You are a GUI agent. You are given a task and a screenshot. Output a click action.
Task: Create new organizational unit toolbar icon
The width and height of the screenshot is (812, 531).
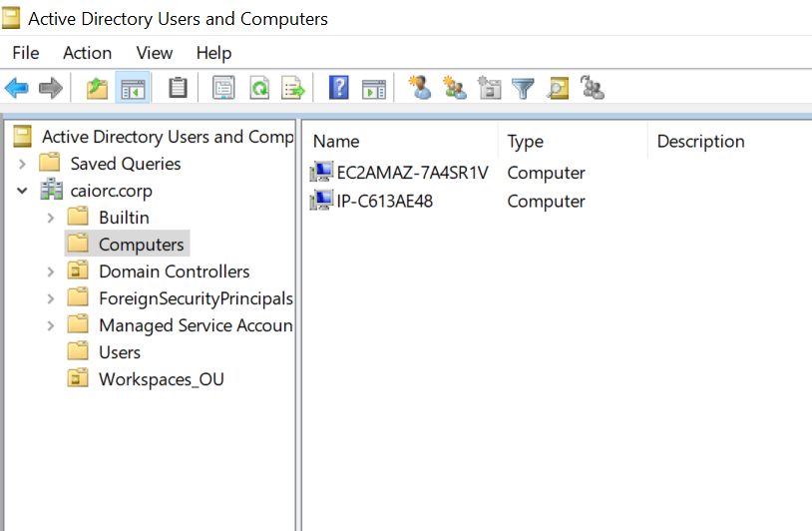pyautogui.click(x=490, y=87)
